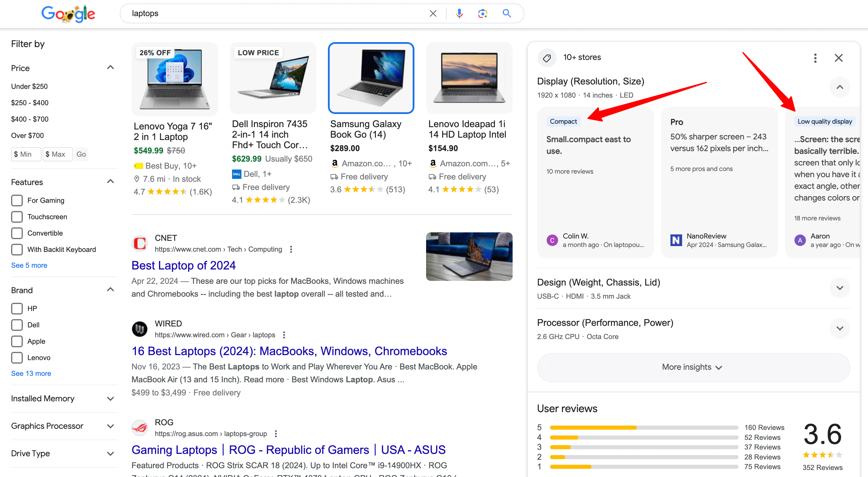The height and width of the screenshot is (477, 868).
Task: Choose the $400 - $700 price range
Action: pos(30,119)
